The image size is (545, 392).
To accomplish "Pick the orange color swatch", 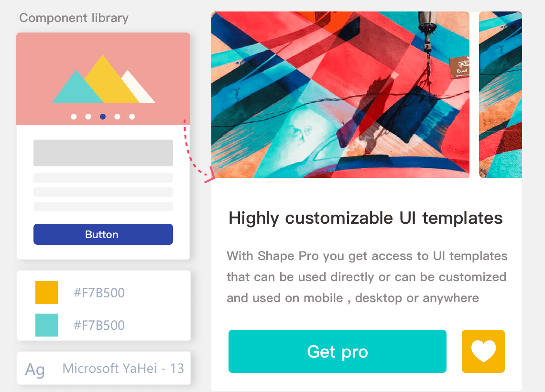I will 47,293.
